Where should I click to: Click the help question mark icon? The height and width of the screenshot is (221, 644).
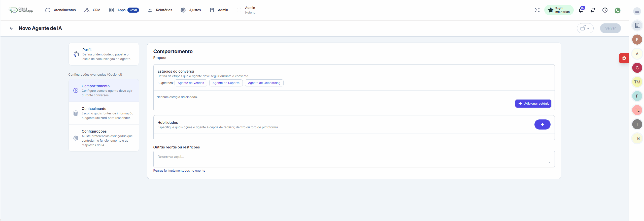605,10
